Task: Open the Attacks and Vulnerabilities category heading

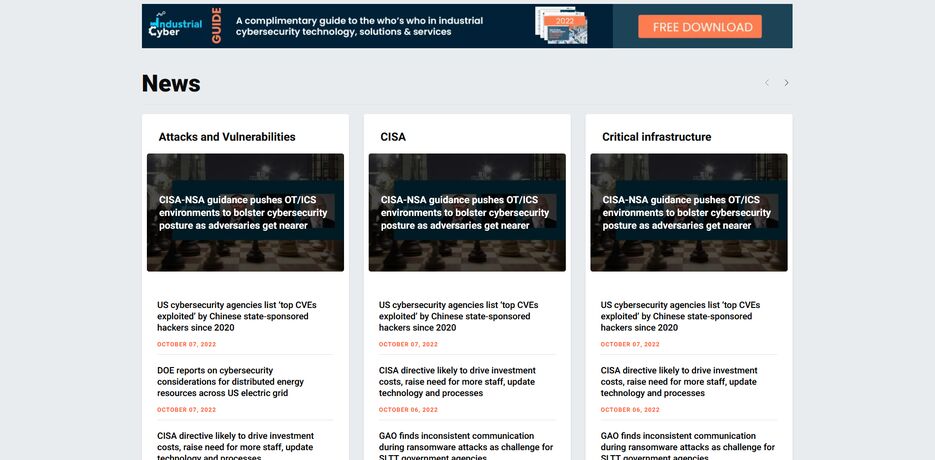Action: pyautogui.click(x=227, y=137)
